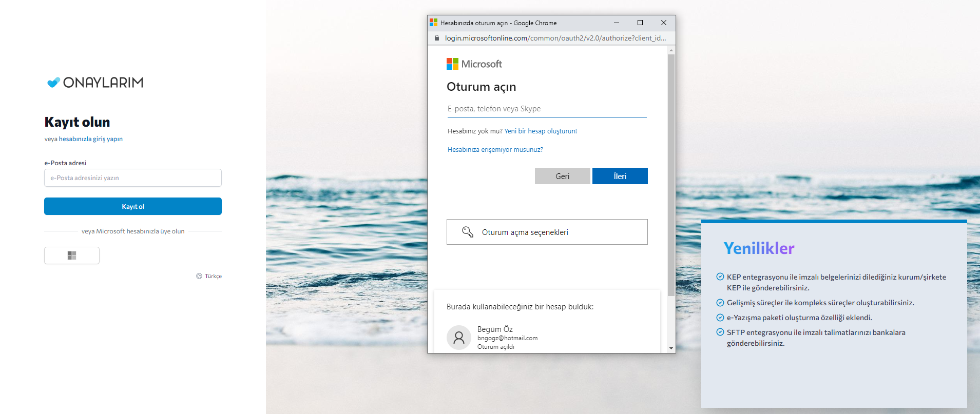Click the Microsoft sign-up icon button
The width and height of the screenshot is (980, 414).
point(72,255)
